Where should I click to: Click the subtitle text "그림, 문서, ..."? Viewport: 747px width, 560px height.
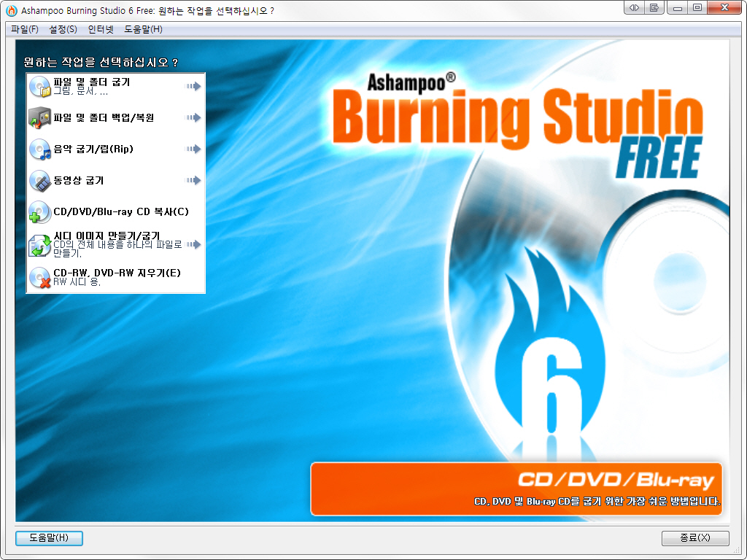80,91
